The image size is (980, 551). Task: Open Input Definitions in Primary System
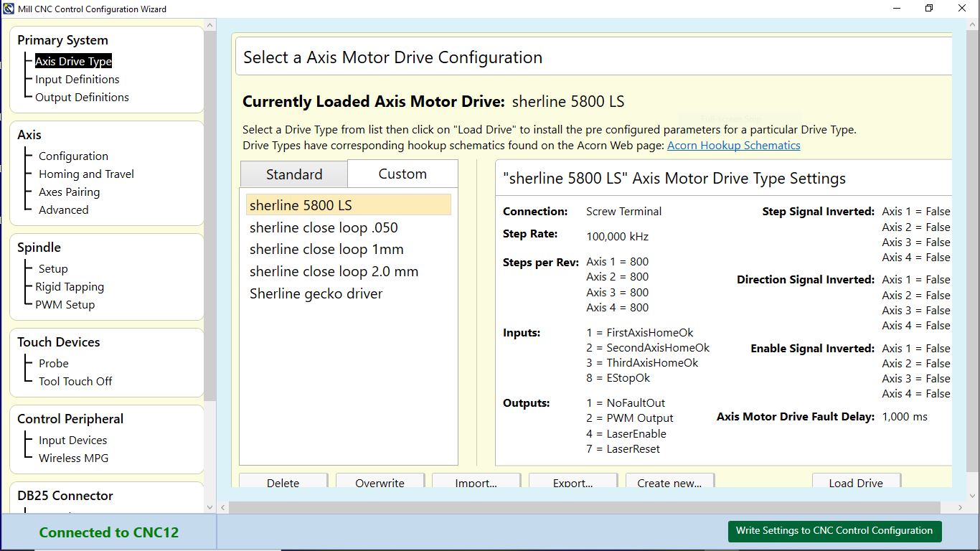(x=77, y=80)
